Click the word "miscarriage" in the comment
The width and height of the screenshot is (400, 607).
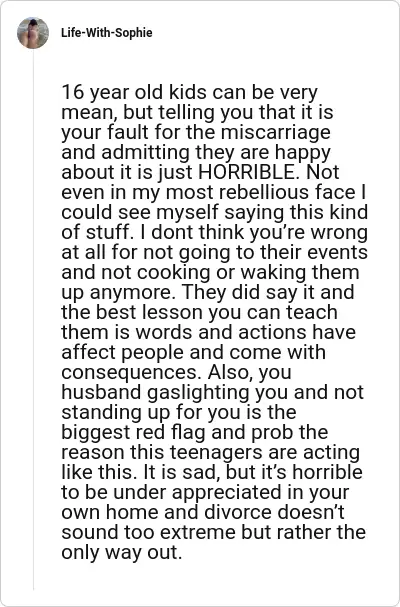[276, 132]
